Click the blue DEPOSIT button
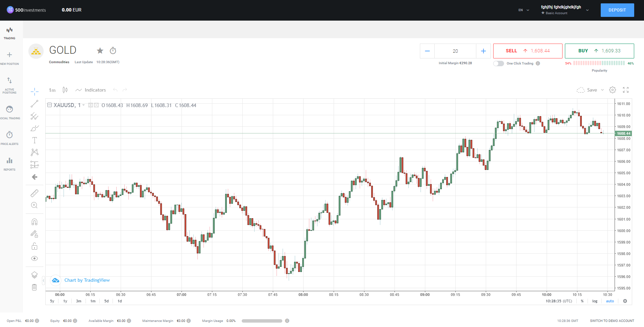 point(617,10)
